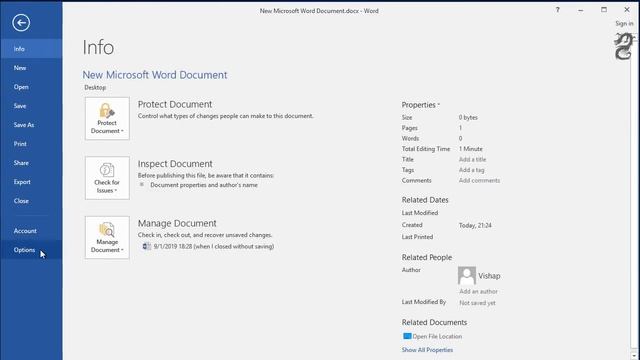The image size is (640, 360).
Task: Click the Add a tag field
Action: [471, 170]
